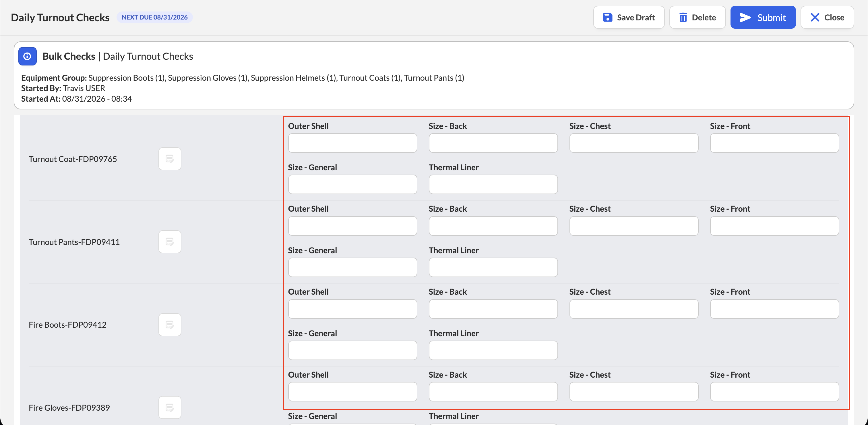Select the Size - Back field for Fire Gloves

[493, 392]
